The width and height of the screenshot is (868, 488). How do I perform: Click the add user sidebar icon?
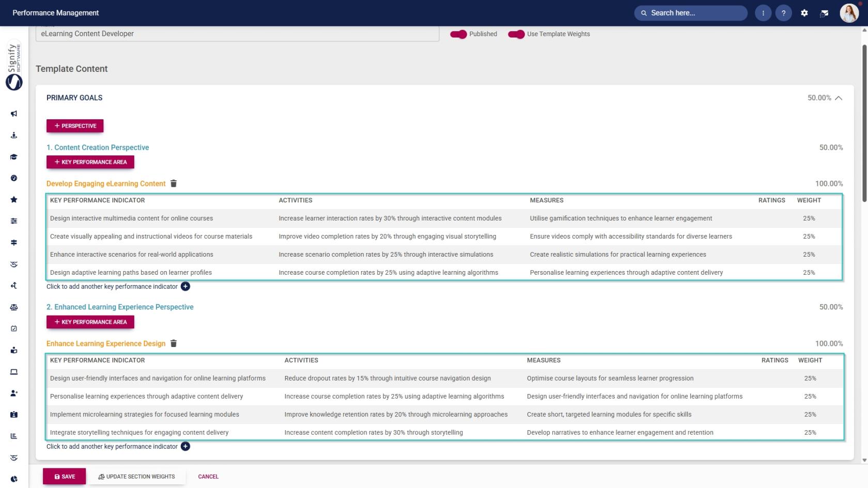tap(14, 393)
